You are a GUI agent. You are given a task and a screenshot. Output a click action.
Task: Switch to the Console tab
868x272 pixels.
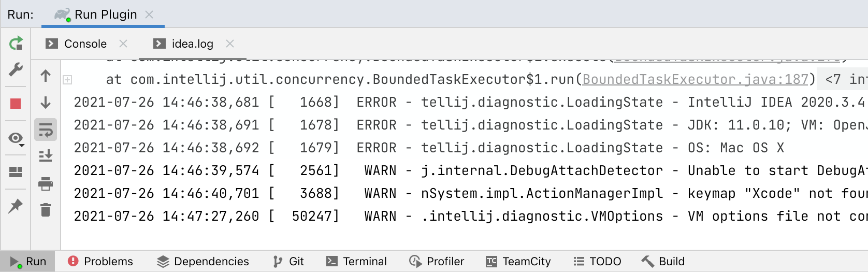coord(85,44)
